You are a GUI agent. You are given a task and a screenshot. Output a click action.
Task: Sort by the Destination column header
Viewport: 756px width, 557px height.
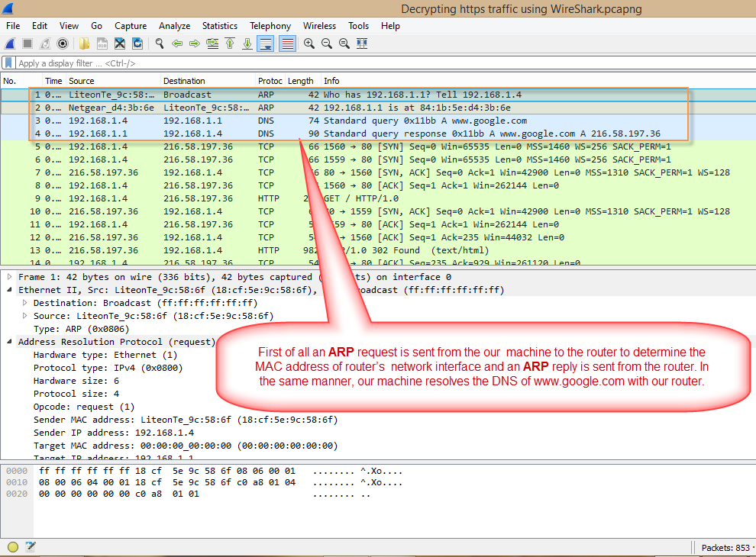coord(207,81)
